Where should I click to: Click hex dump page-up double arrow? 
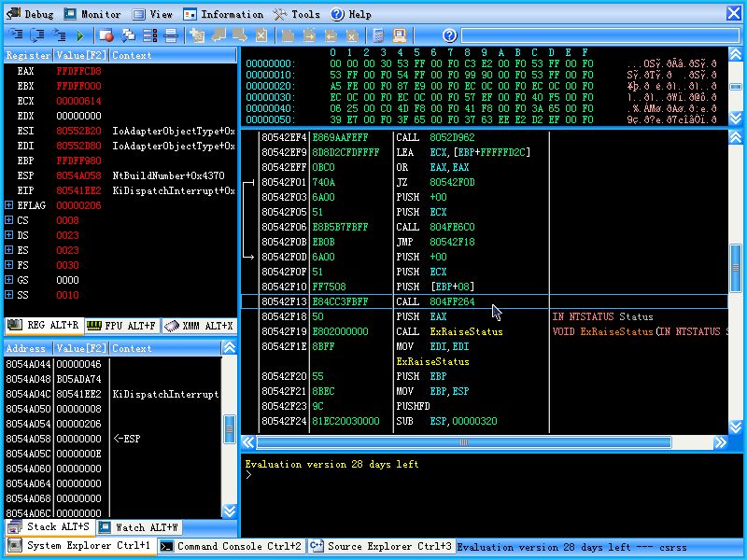[736, 54]
